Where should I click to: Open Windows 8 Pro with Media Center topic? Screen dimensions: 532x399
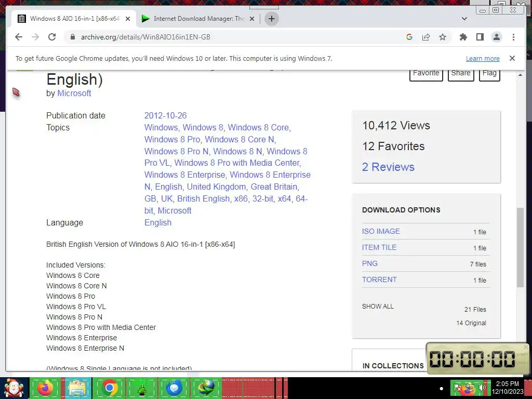(237, 163)
